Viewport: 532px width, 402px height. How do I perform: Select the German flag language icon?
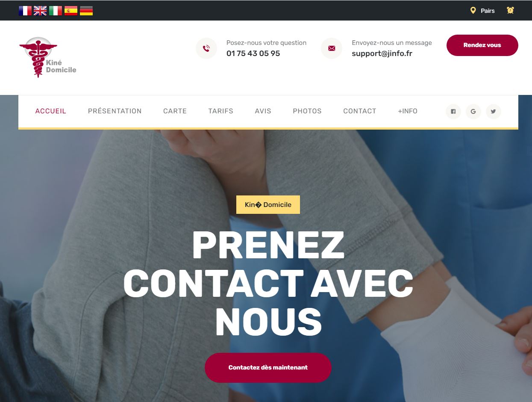tap(86, 11)
